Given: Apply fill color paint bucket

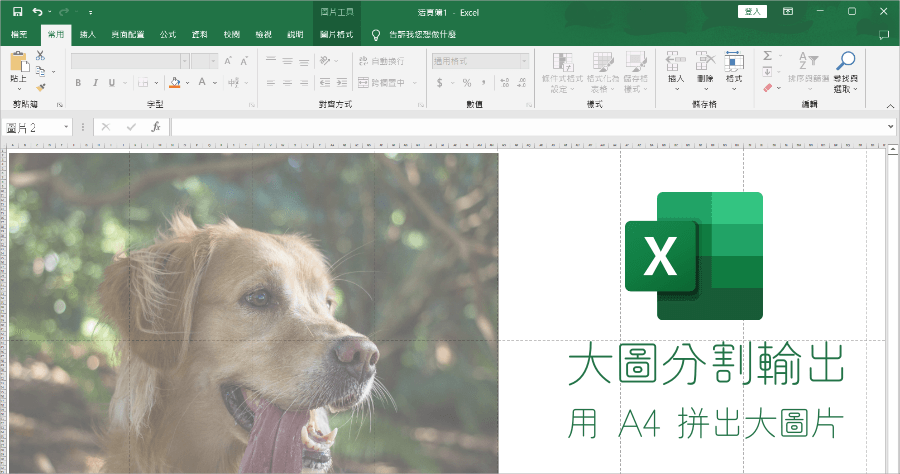Looking at the screenshot, I should [x=175, y=83].
